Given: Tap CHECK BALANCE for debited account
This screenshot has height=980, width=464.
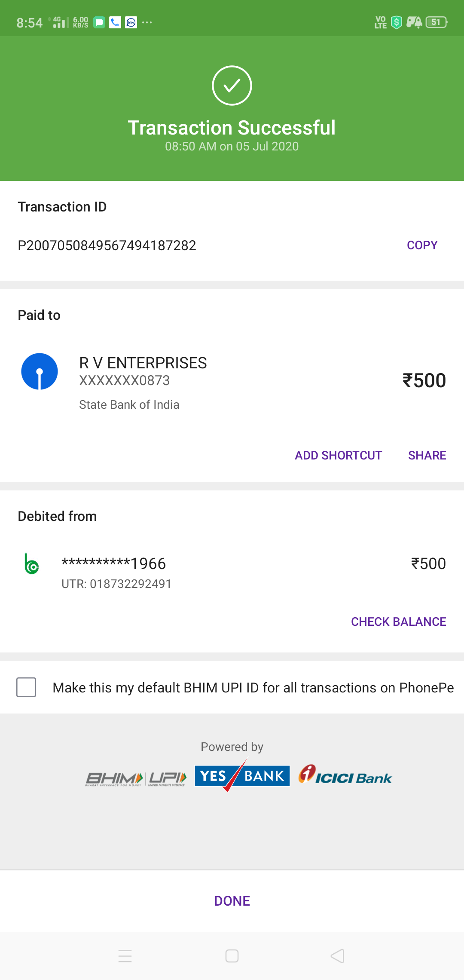Looking at the screenshot, I should [x=398, y=622].
